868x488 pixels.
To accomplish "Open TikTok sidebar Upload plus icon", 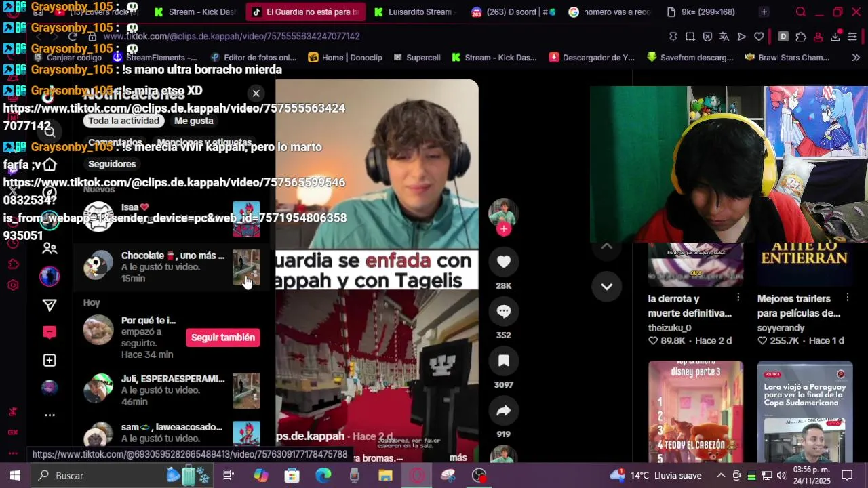I will pyautogui.click(x=50, y=361).
